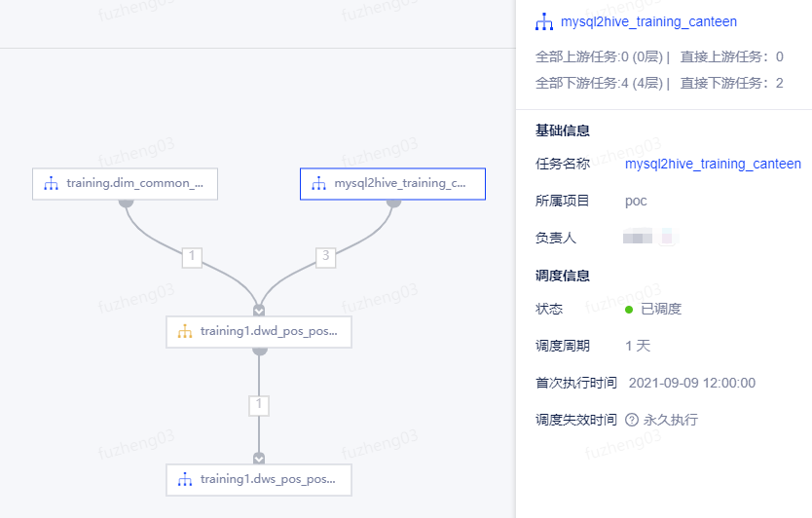Click the training1.dws_pos_pos node icon
Image resolution: width=812 pixels, height=518 pixels.
[x=185, y=480]
